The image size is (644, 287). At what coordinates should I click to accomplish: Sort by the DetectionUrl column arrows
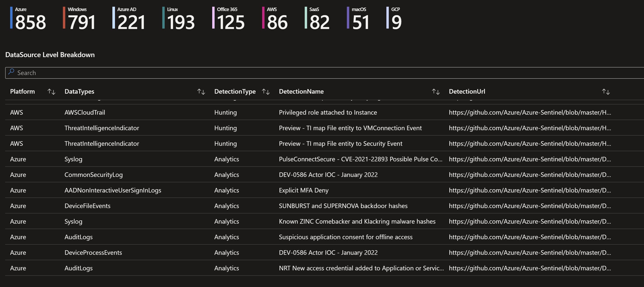pyautogui.click(x=606, y=91)
